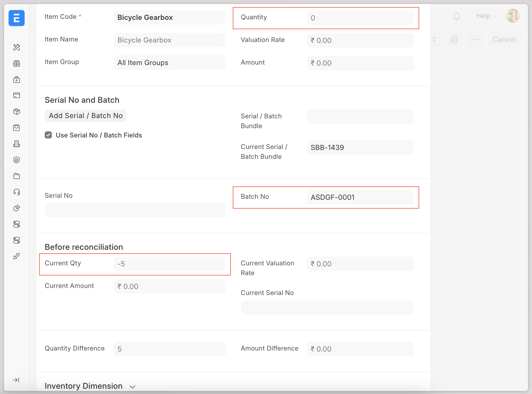This screenshot has height=394, width=532.
Task: Click the pie chart sidebar icon
Action: (x=17, y=208)
